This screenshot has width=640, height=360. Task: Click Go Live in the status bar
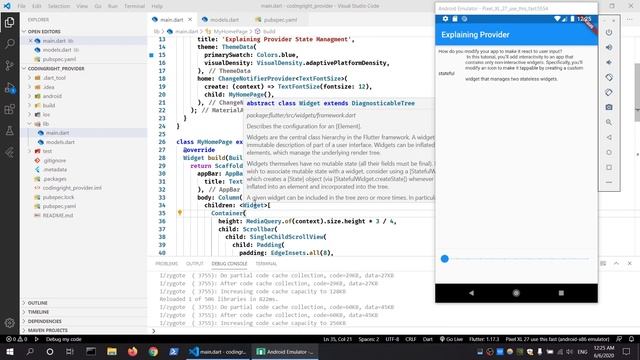pyautogui.click(x=451, y=339)
